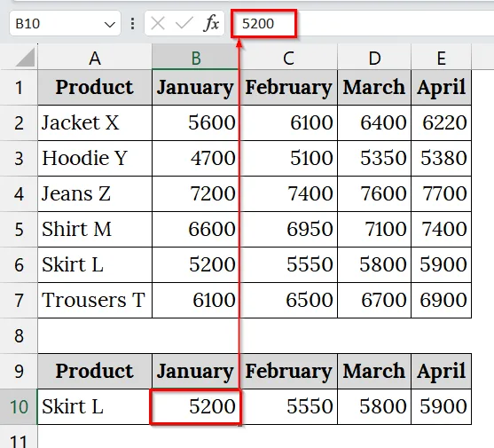Select row 3 header

point(19,158)
